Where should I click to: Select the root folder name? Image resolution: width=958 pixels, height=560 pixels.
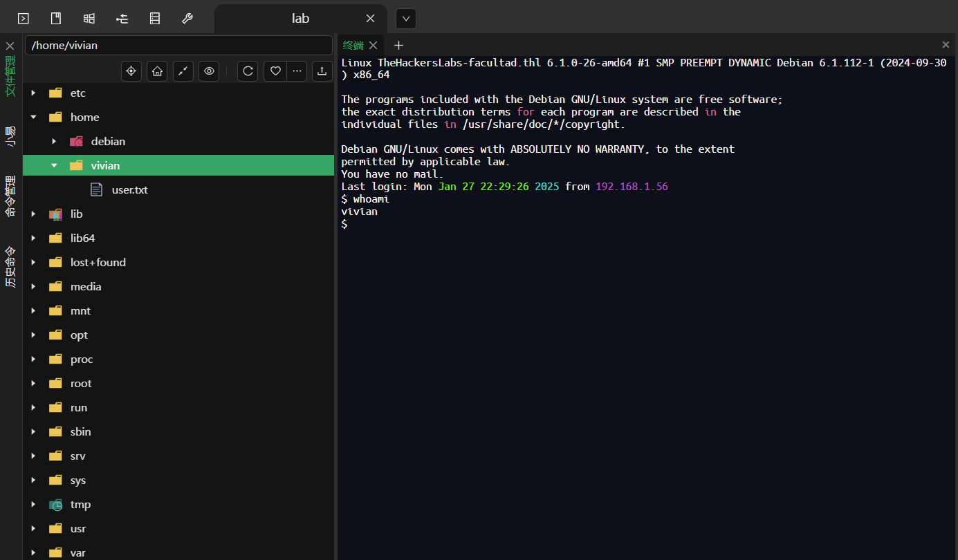(81, 384)
